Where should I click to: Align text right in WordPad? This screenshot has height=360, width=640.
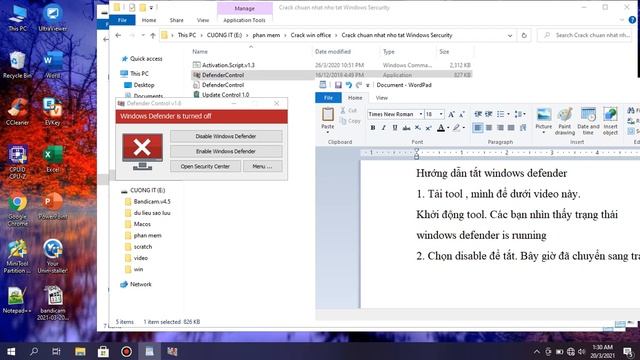500,128
